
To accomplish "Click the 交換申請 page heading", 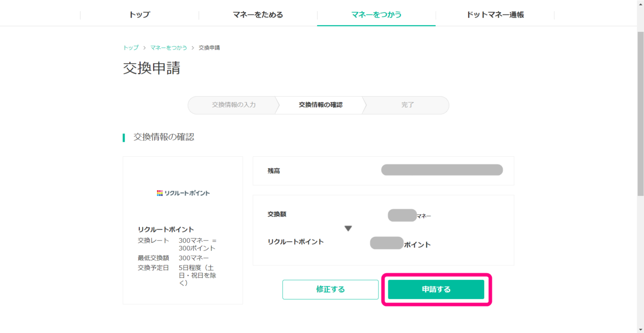I will 152,69.
